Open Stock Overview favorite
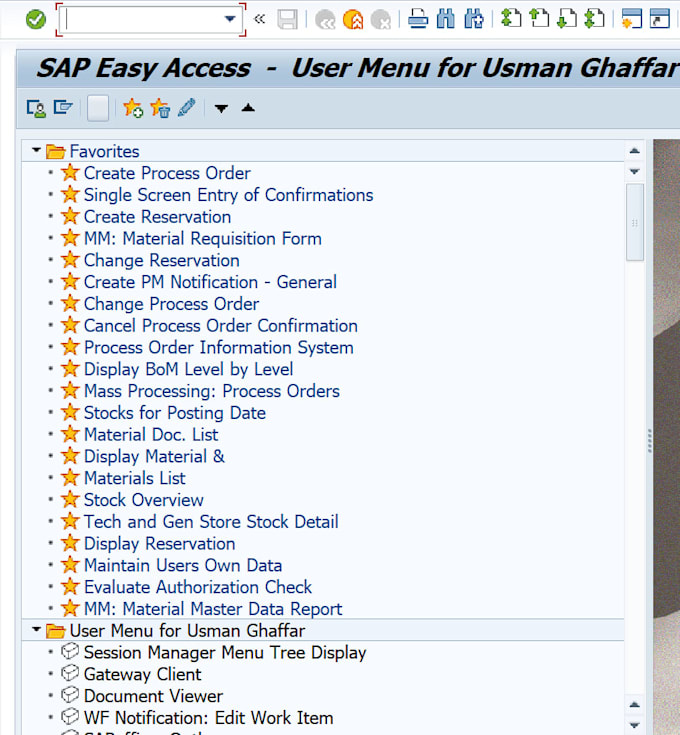 pyautogui.click(x=143, y=500)
